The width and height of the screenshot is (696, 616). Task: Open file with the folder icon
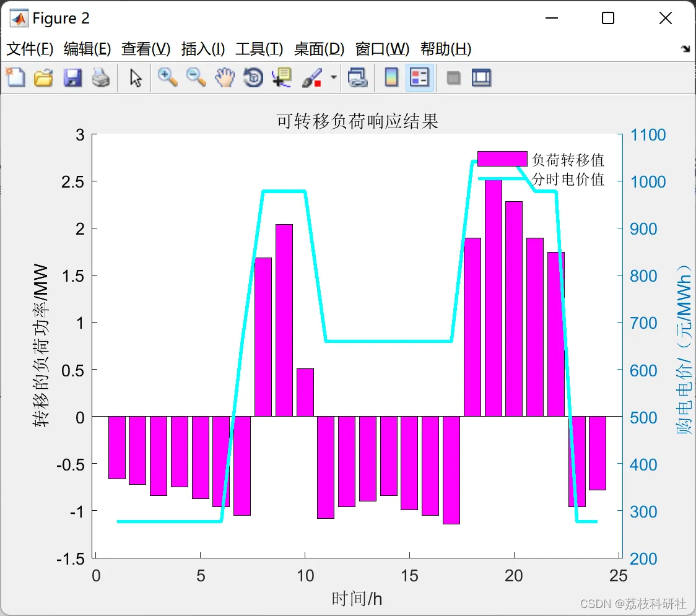43,77
